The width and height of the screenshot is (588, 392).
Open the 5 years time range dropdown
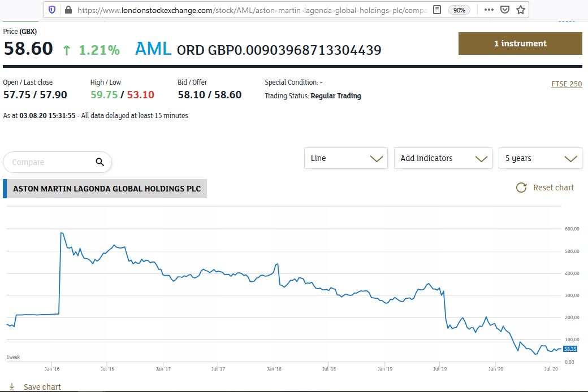[540, 158]
